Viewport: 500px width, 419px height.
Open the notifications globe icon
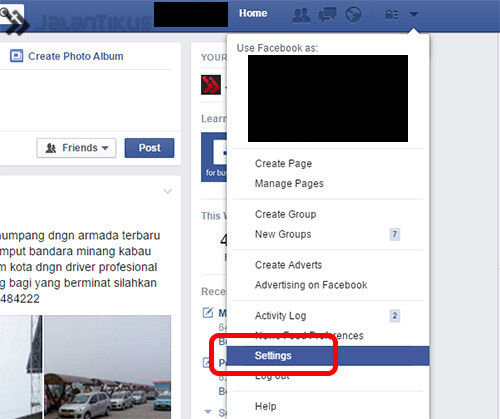tap(353, 14)
